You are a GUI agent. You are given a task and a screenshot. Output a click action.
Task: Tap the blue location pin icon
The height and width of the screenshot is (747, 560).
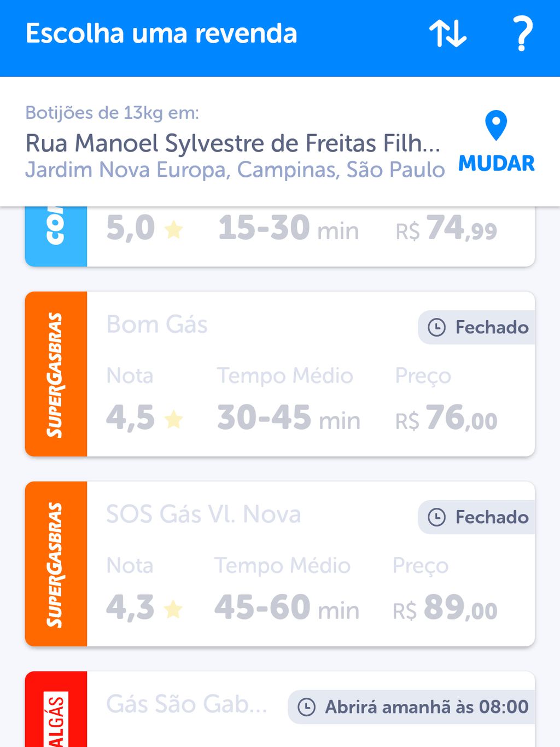496,126
